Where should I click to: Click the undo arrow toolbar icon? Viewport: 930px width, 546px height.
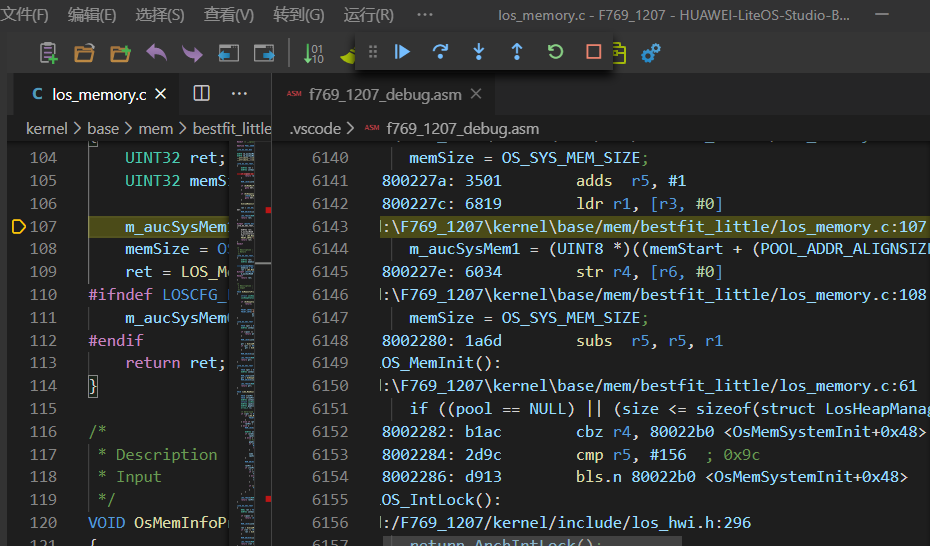(x=157, y=53)
